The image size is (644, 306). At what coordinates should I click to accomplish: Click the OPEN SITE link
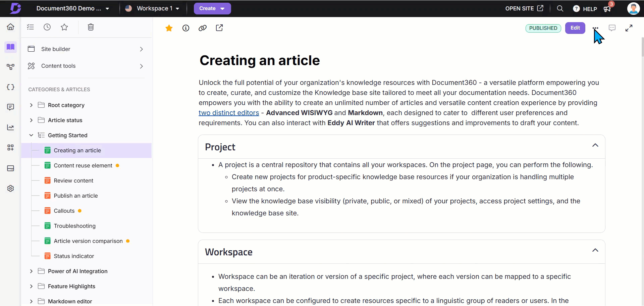click(x=524, y=8)
